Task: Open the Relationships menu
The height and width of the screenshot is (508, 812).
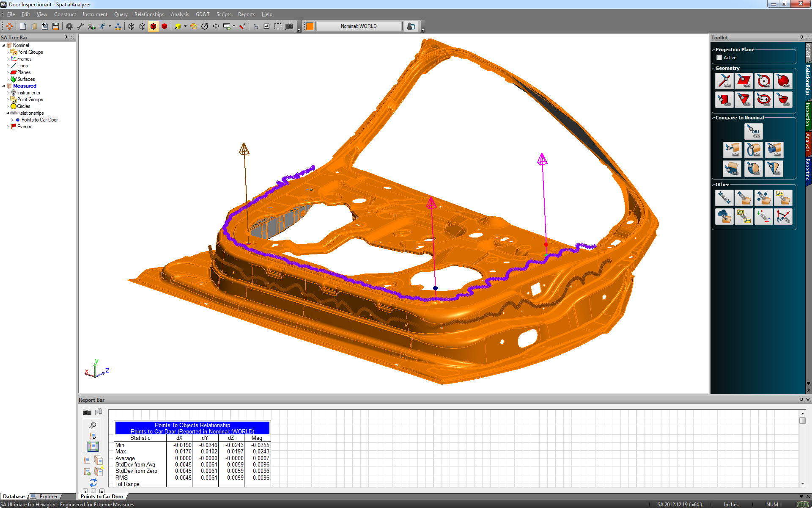Action: pyautogui.click(x=149, y=14)
